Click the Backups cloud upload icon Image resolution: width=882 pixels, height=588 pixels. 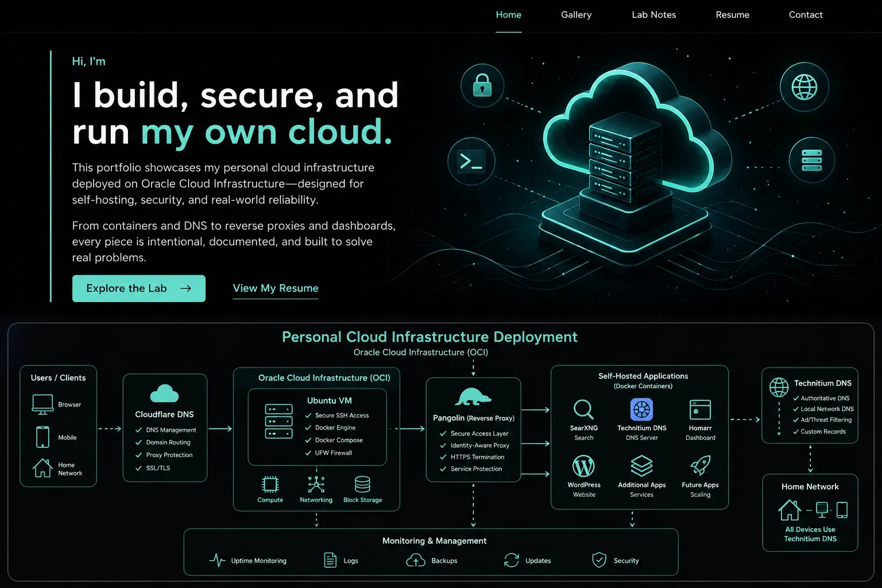416,560
